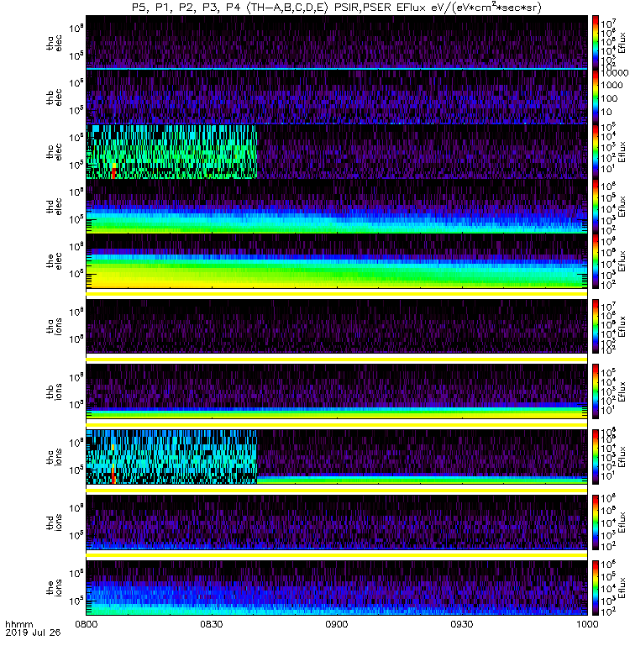Click the Eflux label beside thc ions colorbar
Viewport: 630px width, 672px height.
622,457
